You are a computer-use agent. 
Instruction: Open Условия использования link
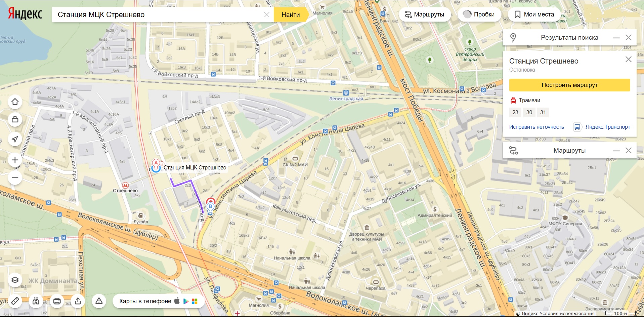(567, 313)
